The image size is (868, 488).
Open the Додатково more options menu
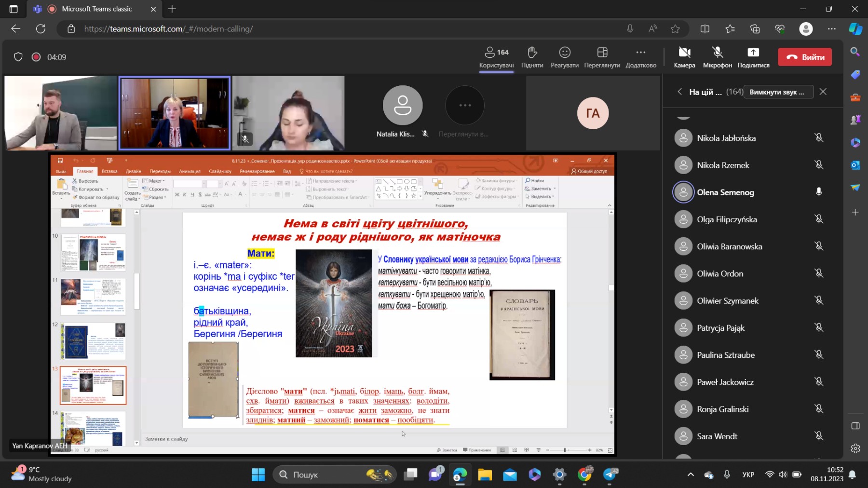coord(640,57)
